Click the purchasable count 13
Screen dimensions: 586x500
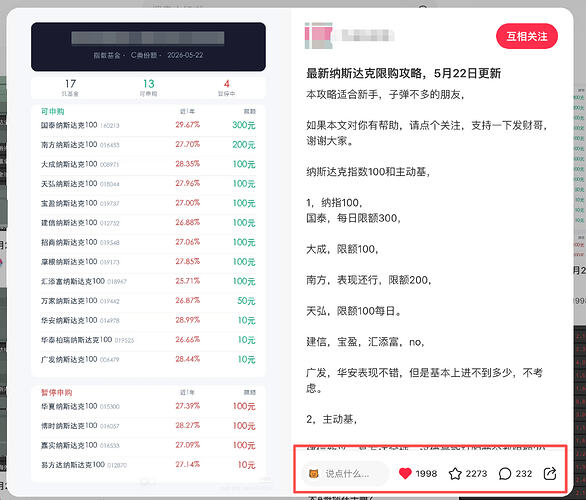pyautogui.click(x=148, y=84)
